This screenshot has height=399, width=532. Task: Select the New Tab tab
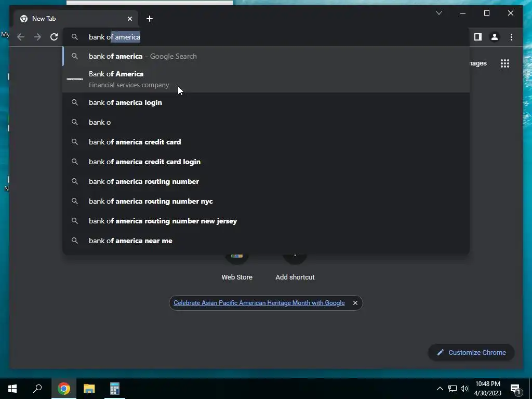[x=76, y=19]
